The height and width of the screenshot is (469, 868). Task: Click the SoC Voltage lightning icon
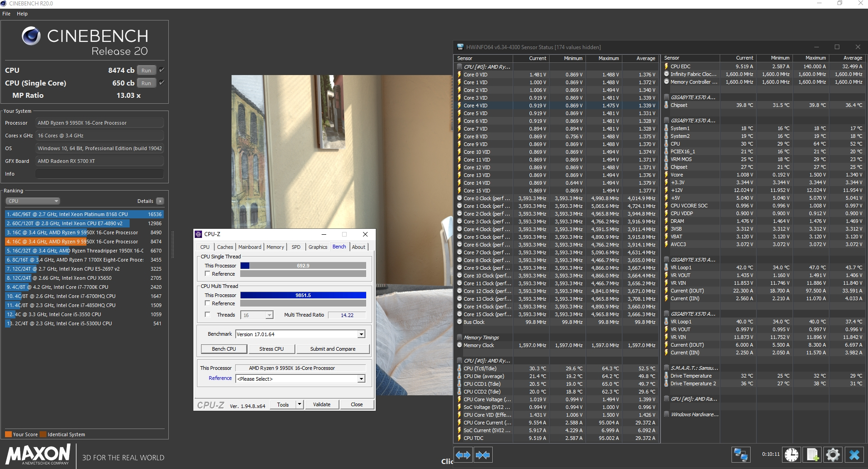[459, 407]
